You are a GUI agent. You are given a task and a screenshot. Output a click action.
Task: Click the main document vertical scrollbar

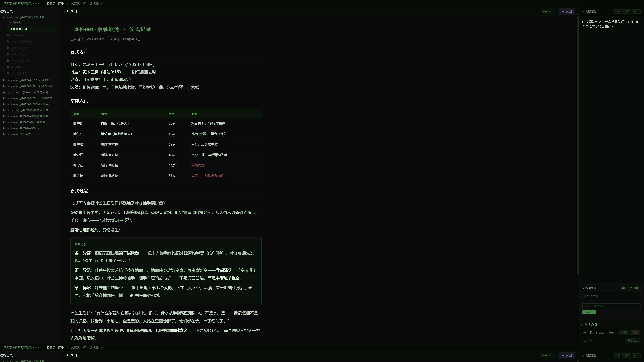[x=578, y=146]
